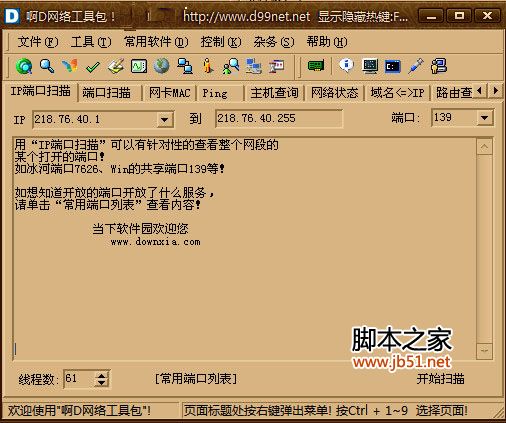The height and width of the screenshot is (423, 506).
Task: Expand the start IP address dropdown
Action: click(x=165, y=119)
